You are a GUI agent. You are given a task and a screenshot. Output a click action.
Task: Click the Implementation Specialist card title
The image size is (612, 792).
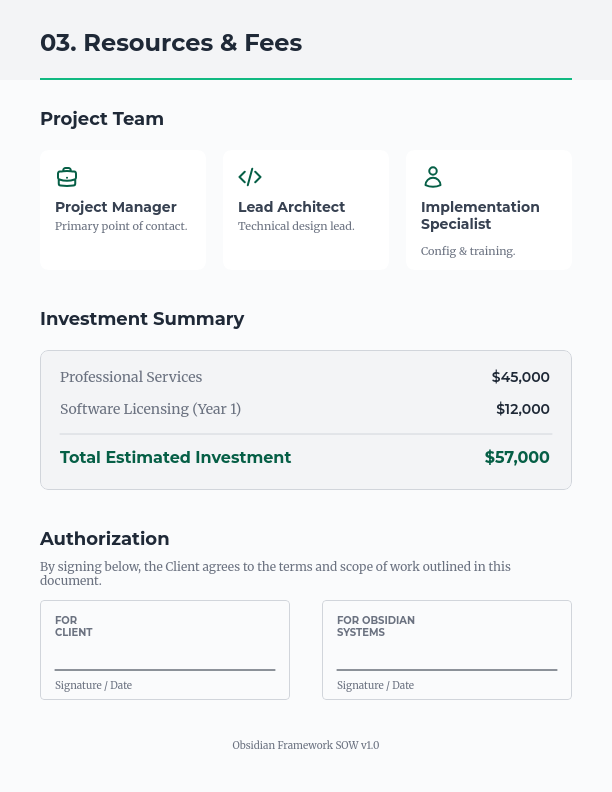pyautogui.click(x=480, y=215)
